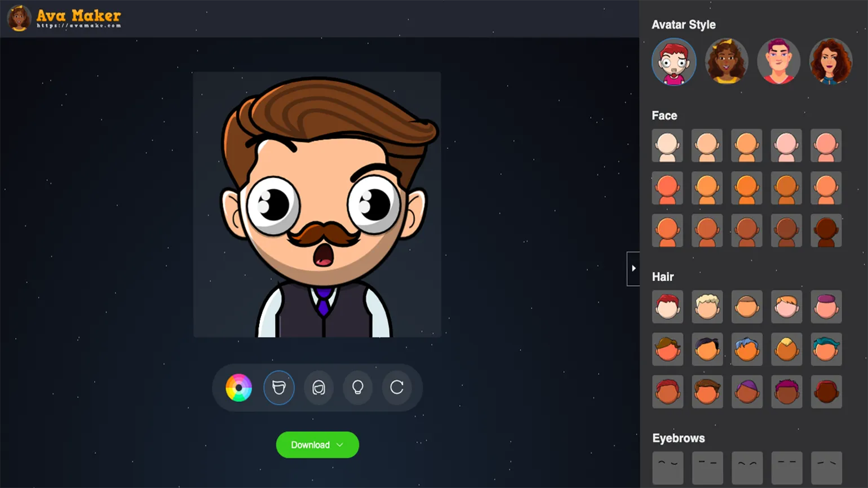Image resolution: width=868 pixels, height=488 pixels.
Task: Choose the pink-haired man avatar style
Action: point(778,62)
